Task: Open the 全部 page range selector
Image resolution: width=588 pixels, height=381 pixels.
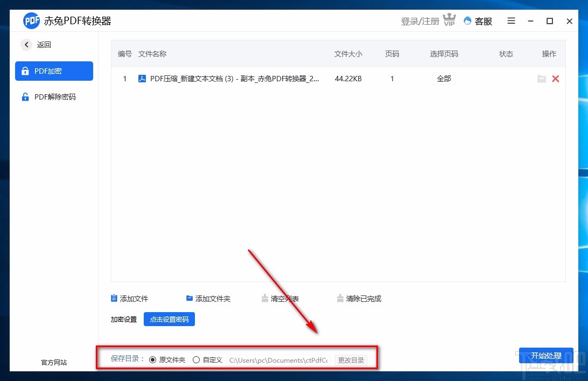Action: click(x=444, y=79)
